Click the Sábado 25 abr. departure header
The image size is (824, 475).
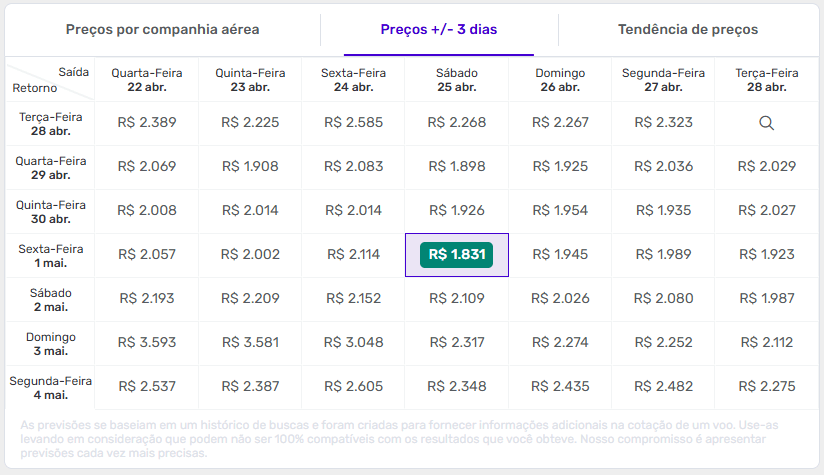click(x=456, y=80)
